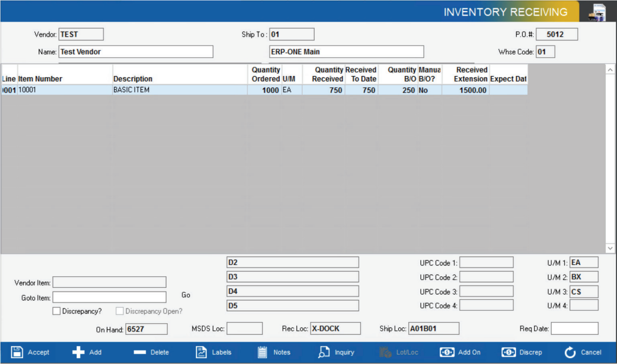617x364 pixels.
Task: Click the Delete line icon
Action: coord(141,352)
